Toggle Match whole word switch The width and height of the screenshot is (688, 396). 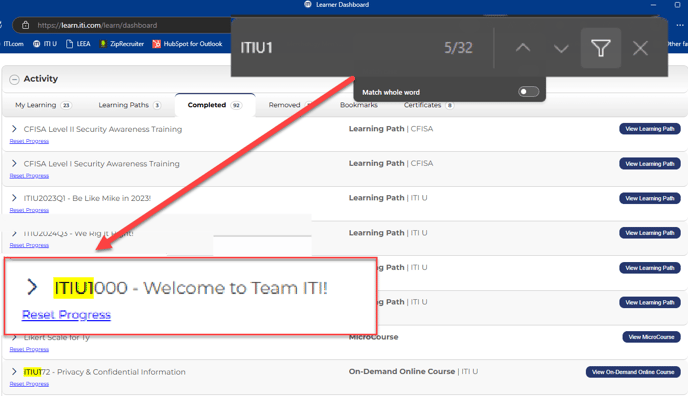[528, 92]
